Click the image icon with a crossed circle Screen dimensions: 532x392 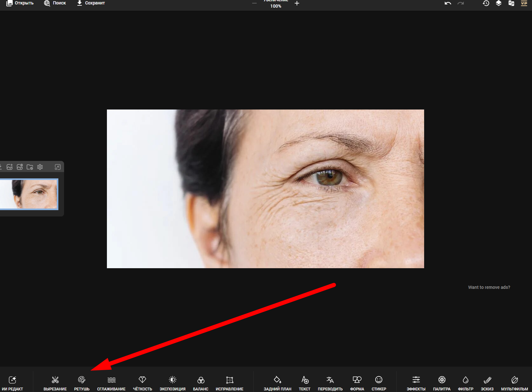tap(20, 167)
